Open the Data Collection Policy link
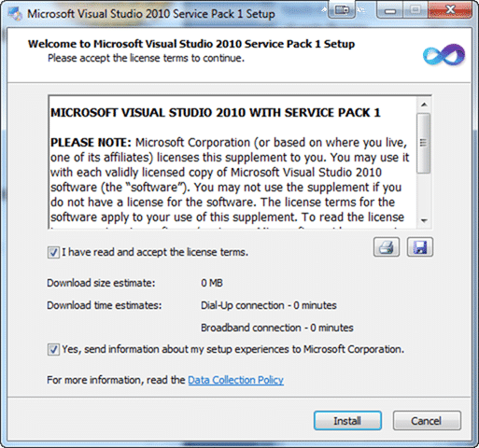 point(235,380)
